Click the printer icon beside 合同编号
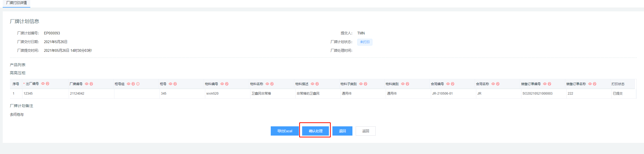644x154 pixels. click(453, 84)
